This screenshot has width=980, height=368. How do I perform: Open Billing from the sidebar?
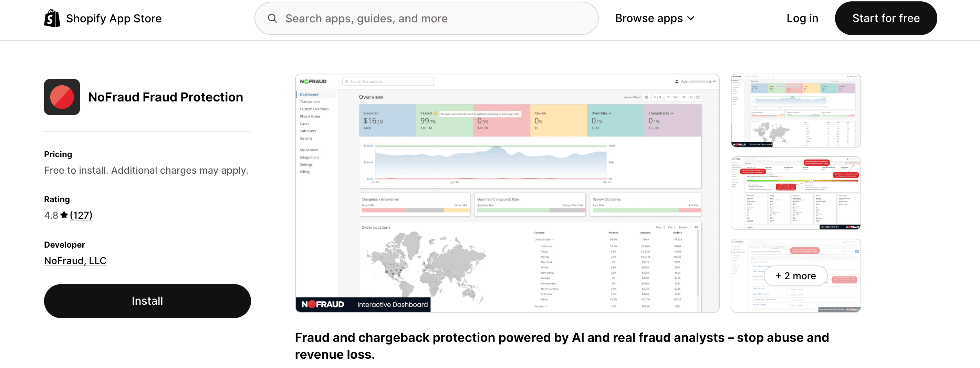[304, 172]
